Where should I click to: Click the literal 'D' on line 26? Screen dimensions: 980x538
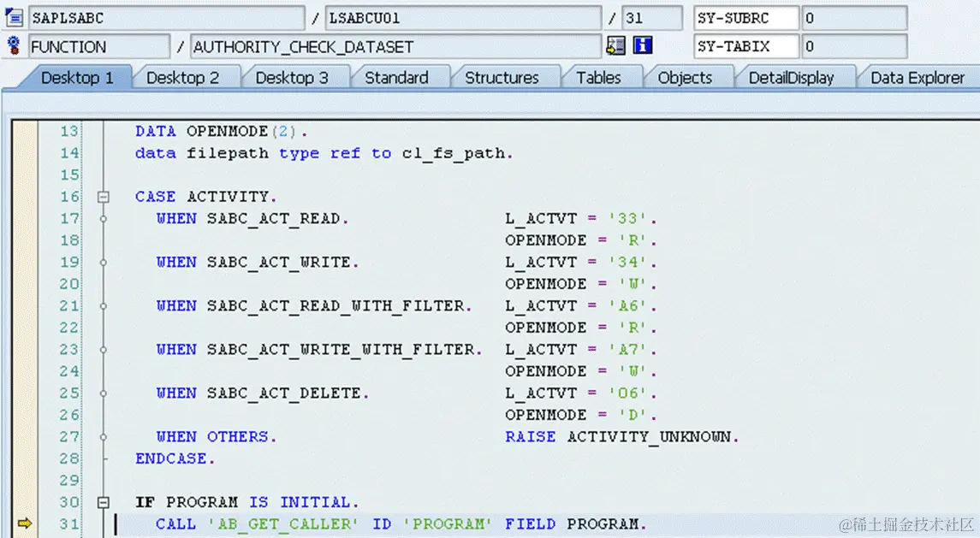tap(633, 415)
